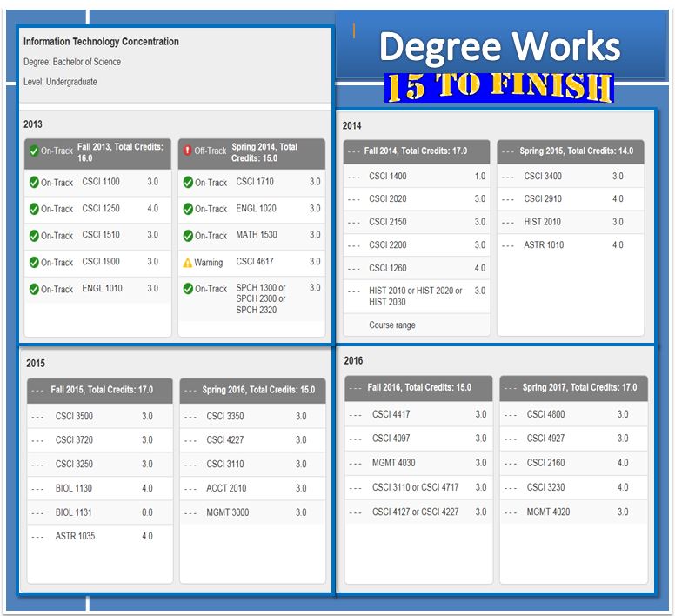
Task: Click the green On-Track icon in Fall 2013 header
Action: (34, 151)
